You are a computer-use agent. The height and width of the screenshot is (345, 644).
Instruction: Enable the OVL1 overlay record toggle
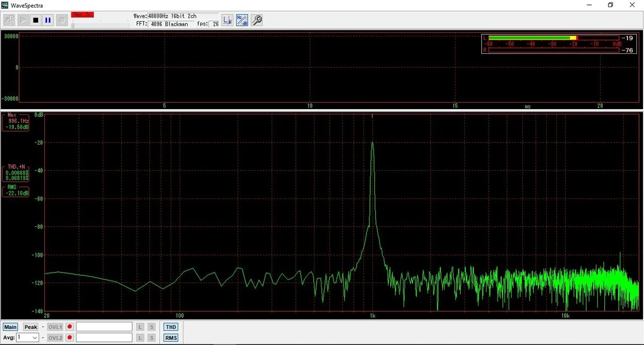[69, 326]
